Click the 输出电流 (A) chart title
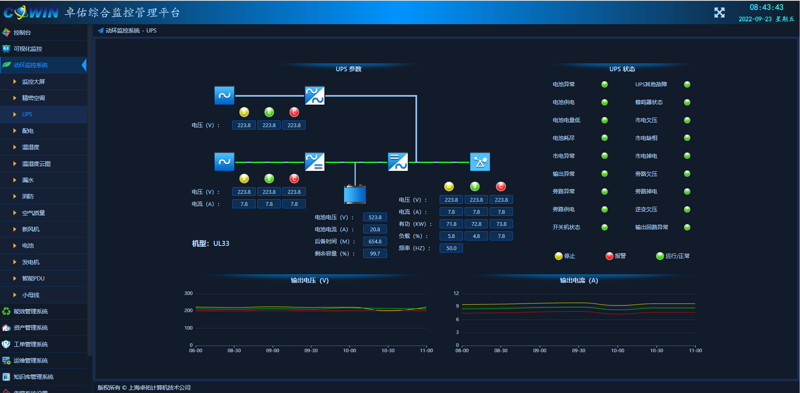Screen dimensions: 800x393 point(579,280)
